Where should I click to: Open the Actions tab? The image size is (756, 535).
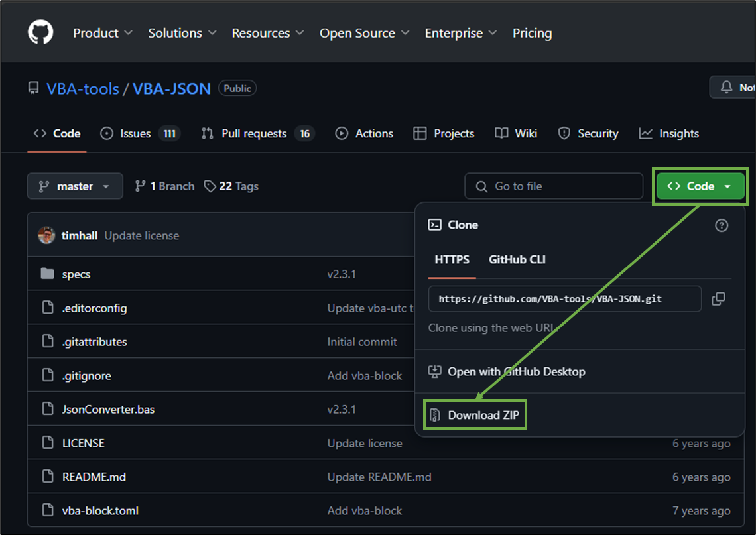[x=364, y=133]
